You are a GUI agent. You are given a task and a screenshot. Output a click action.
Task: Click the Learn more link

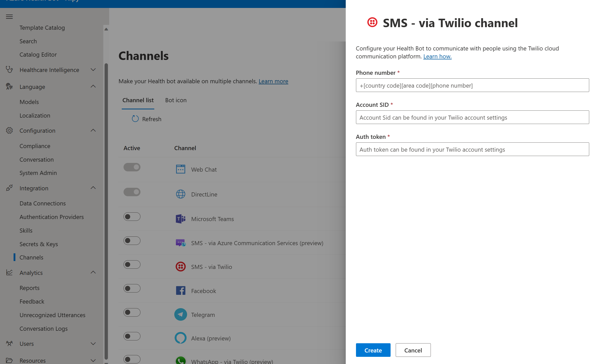[273, 81]
